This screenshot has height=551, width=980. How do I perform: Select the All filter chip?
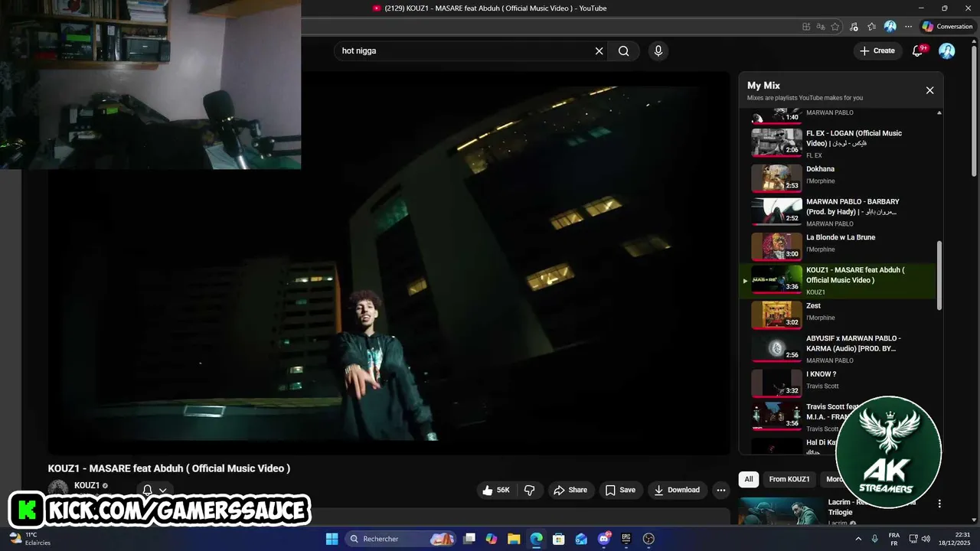point(748,479)
